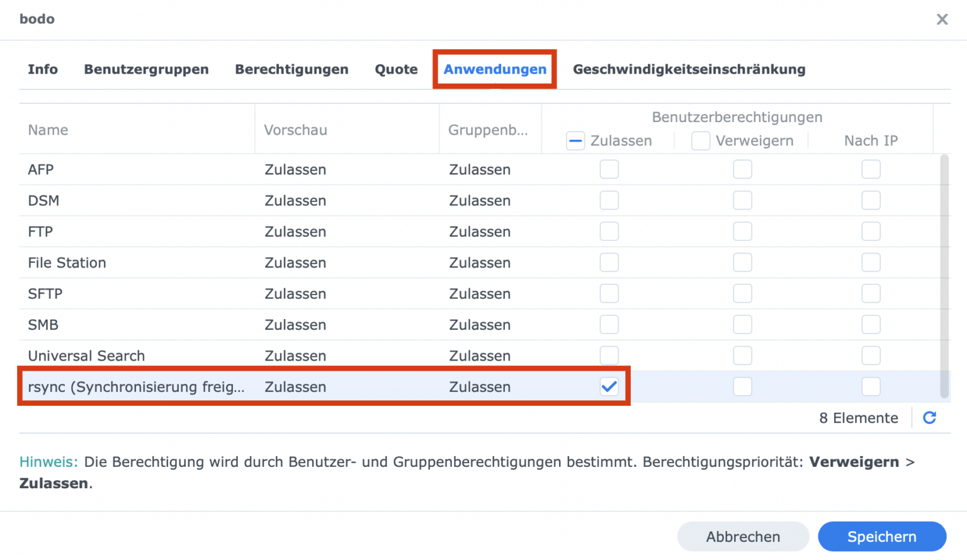Screen dimensions: 967x560
Task: Click the refresh icon next to 8 Elemente
Action: pyautogui.click(x=929, y=417)
